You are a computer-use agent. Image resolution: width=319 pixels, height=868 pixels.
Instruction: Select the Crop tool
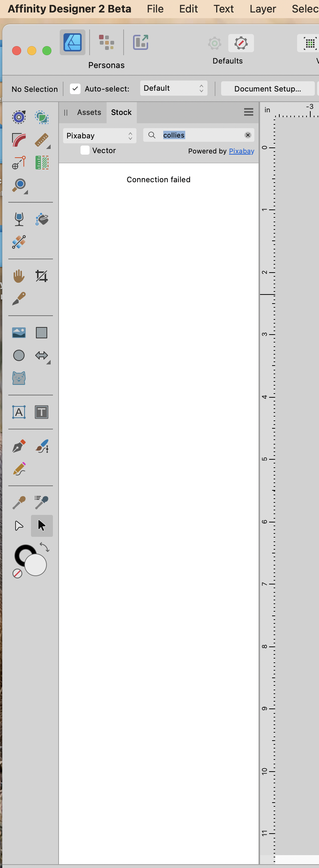tap(42, 276)
